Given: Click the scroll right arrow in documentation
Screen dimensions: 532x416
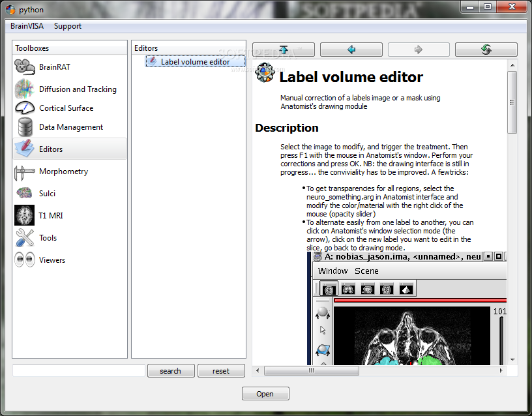Looking at the screenshot, I should point(501,370).
